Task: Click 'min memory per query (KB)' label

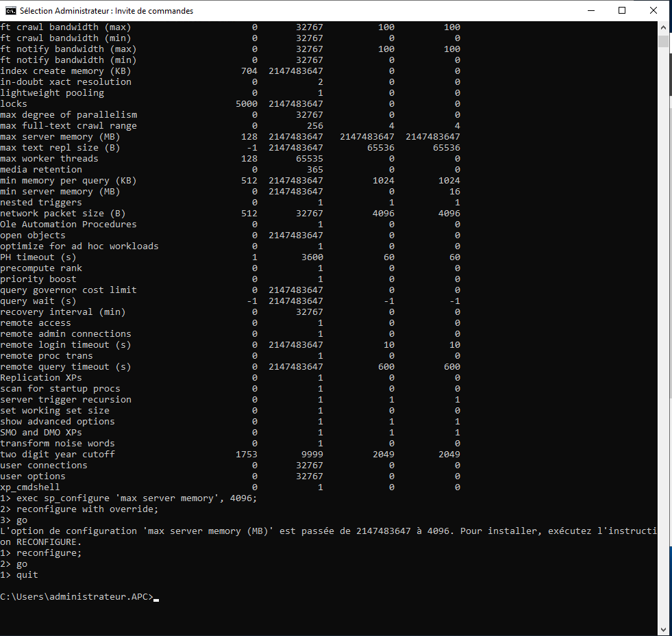Action: 68,180
